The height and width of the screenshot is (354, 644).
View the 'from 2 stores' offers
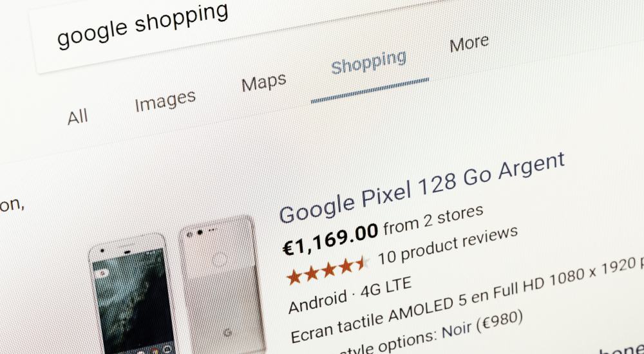(433, 221)
